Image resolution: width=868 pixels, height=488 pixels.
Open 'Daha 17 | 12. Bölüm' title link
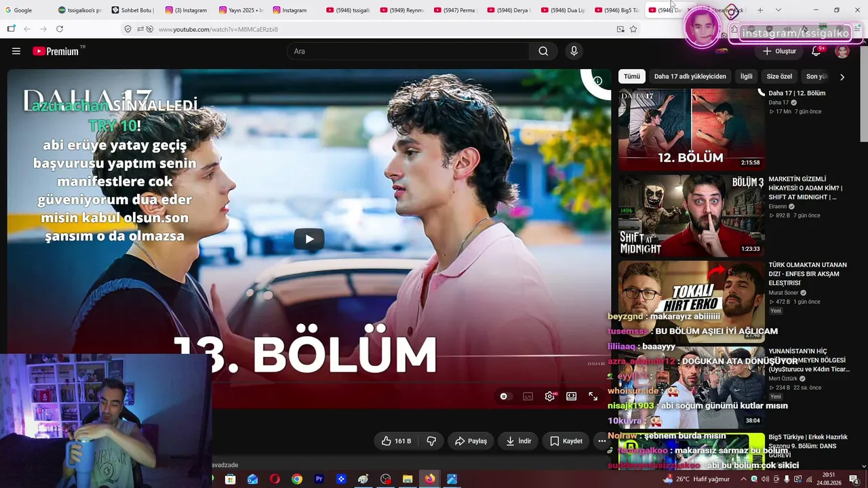click(797, 93)
